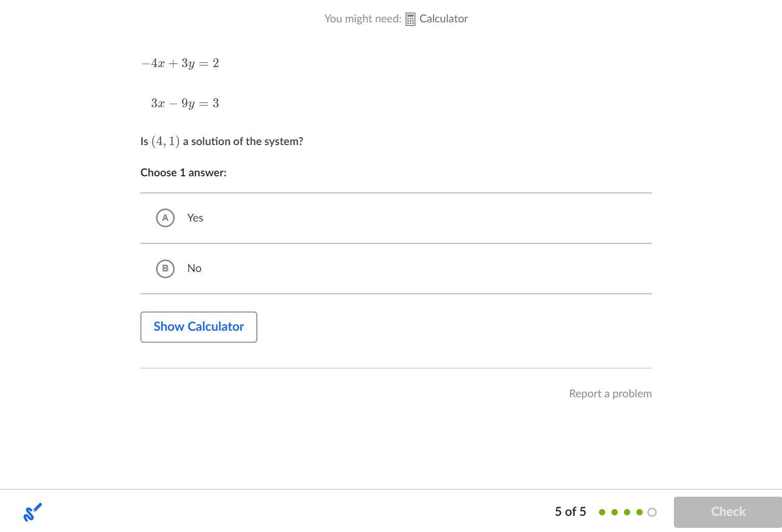Click the "Calculator" label in the header hint
The height and width of the screenshot is (532, 782).
(x=444, y=19)
